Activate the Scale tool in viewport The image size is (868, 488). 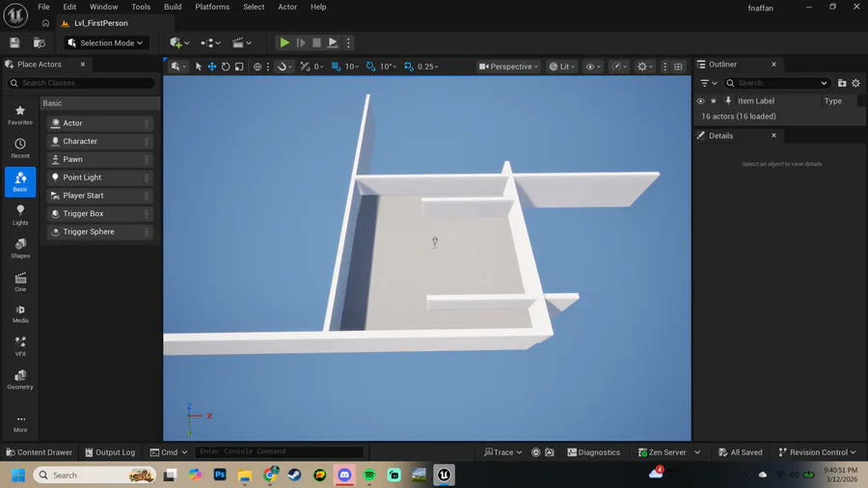coord(239,67)
